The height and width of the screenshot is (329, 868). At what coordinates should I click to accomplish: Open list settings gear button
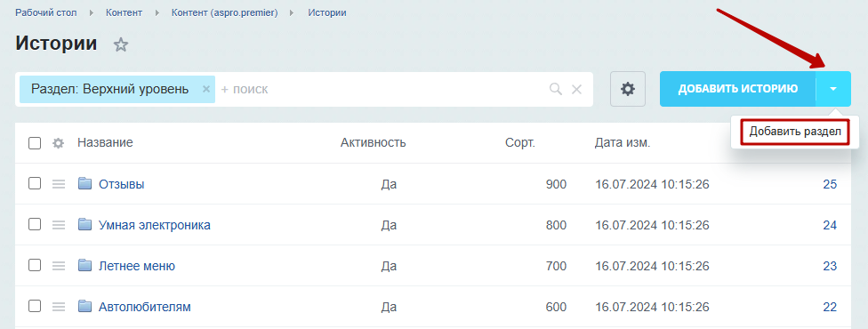point(628,89)
